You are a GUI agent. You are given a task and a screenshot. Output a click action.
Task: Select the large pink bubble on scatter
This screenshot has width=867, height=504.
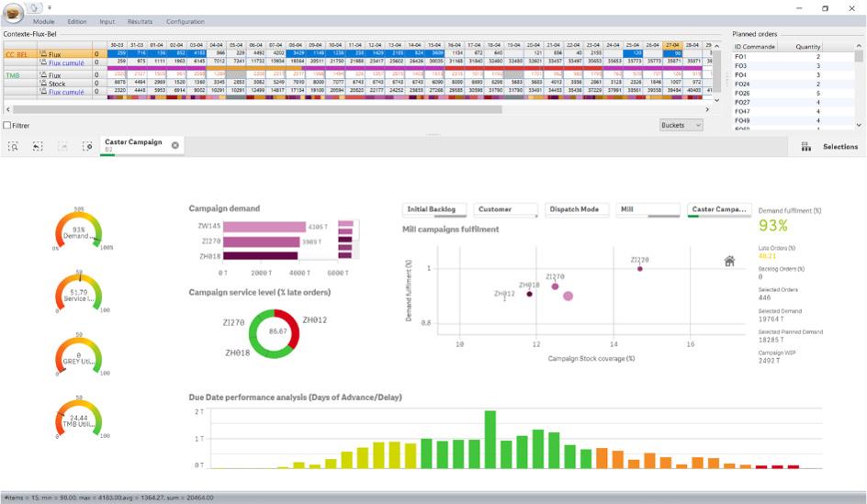pos(568,297)
